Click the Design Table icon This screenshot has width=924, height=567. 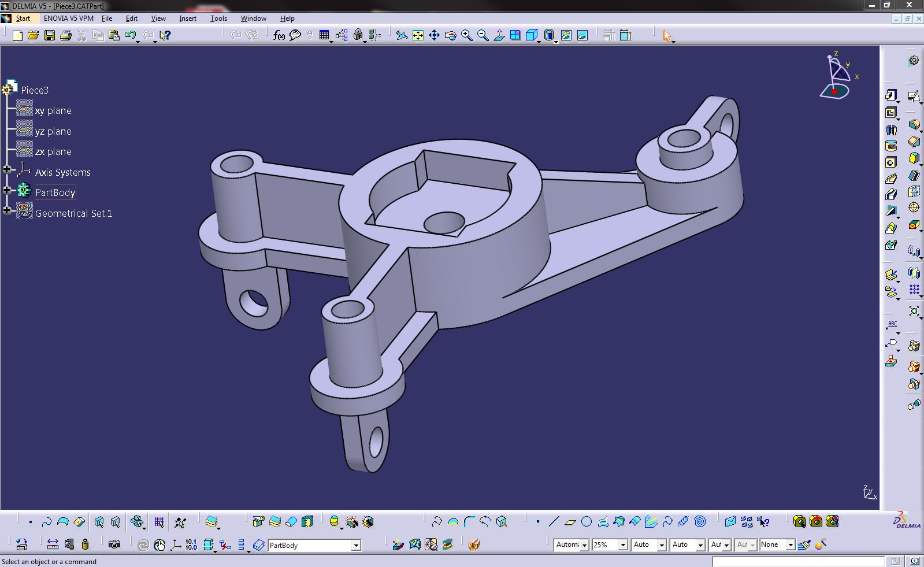(324, 36)
